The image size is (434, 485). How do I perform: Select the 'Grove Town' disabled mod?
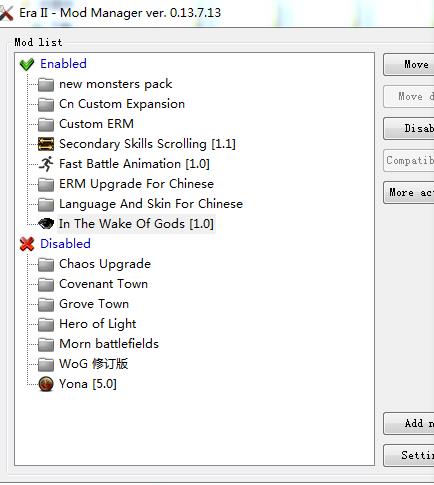coord(94,304)
